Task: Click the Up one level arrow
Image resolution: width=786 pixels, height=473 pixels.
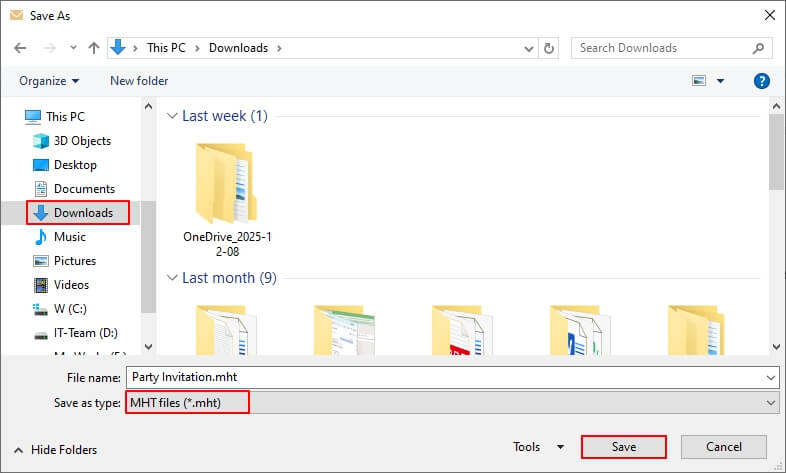Action: tap(93, 48)
